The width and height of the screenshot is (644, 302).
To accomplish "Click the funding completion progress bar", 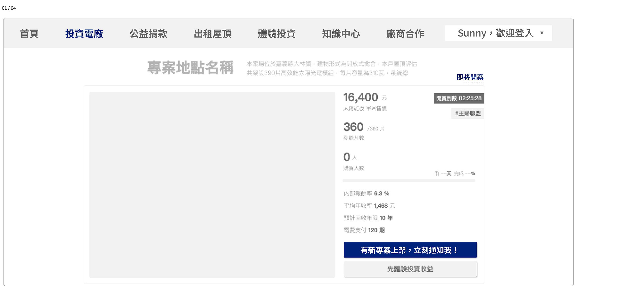I will click(x=409, y=181).
